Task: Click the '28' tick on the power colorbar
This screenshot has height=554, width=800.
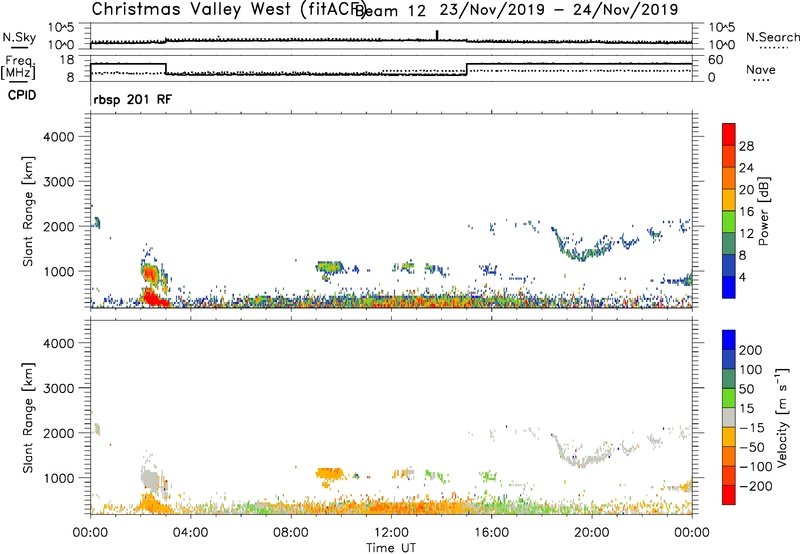Action: [746, 146]
